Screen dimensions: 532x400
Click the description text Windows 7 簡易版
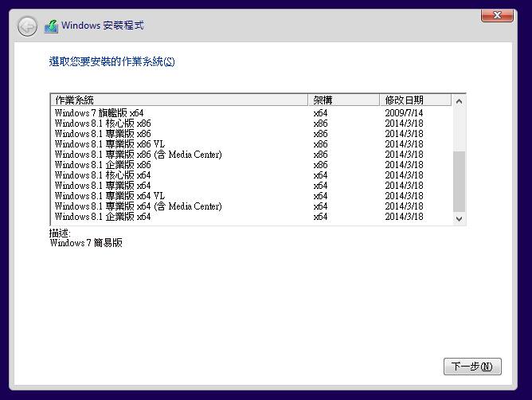point(86,243)
